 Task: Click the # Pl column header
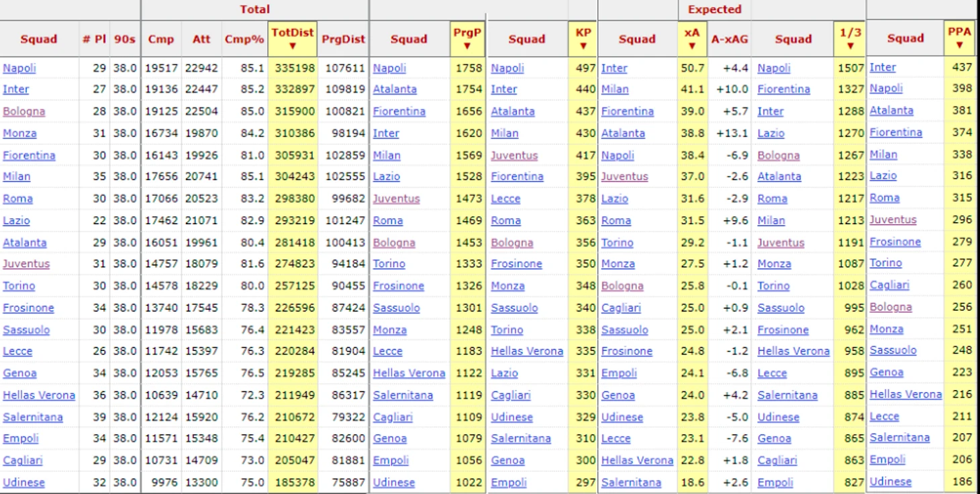94,39
